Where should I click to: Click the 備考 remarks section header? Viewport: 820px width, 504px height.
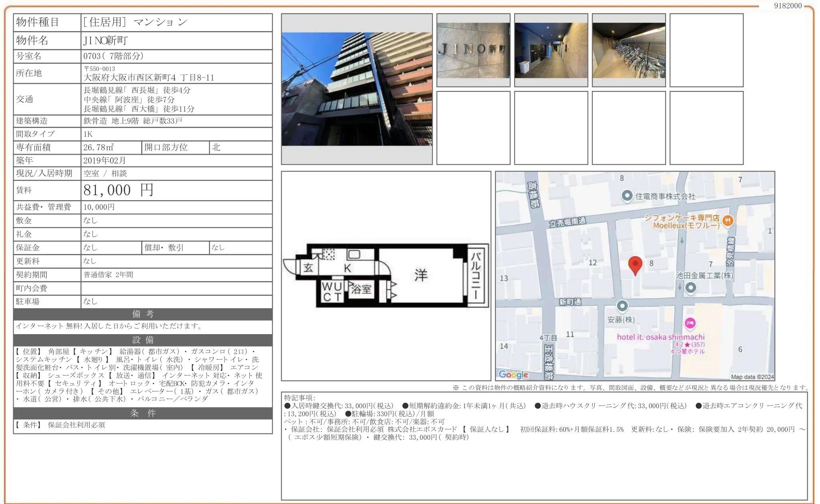click(x=142, y=314)
